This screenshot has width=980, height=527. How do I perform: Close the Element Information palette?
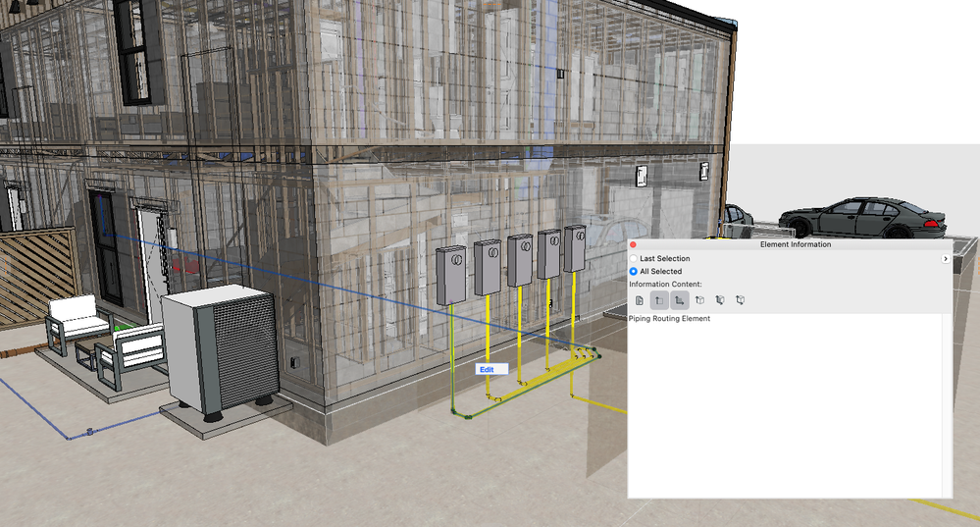[633, 244]
